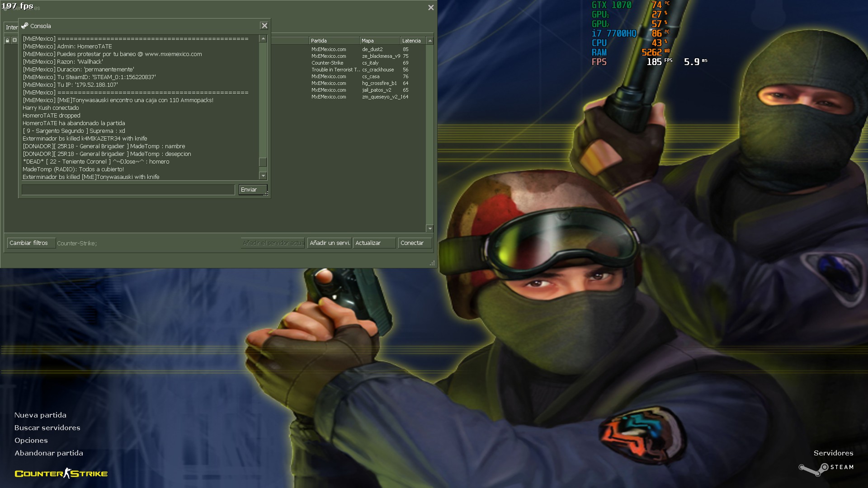Close the server browser window
The image size is (868, 488).
[x=431, y=8]
